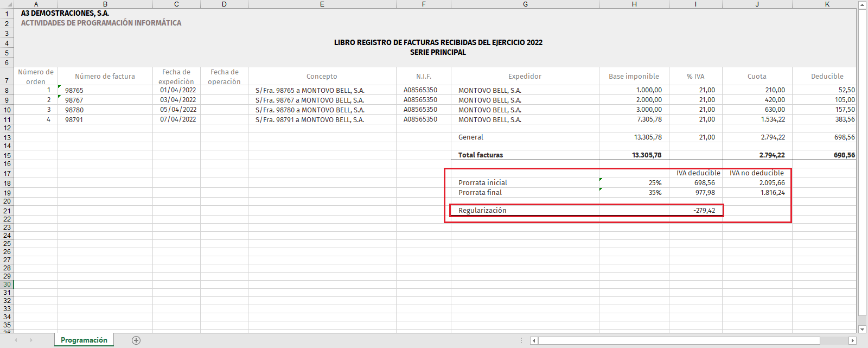Click the 'General' row label
Screen dimensions: 868x348
tap(471, 137)
